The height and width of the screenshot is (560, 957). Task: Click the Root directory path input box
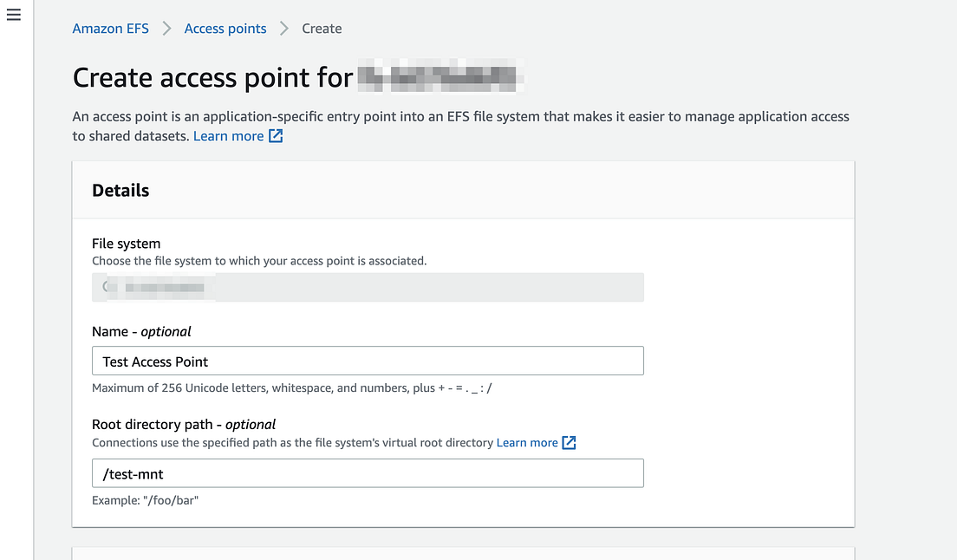click(368, 472)
